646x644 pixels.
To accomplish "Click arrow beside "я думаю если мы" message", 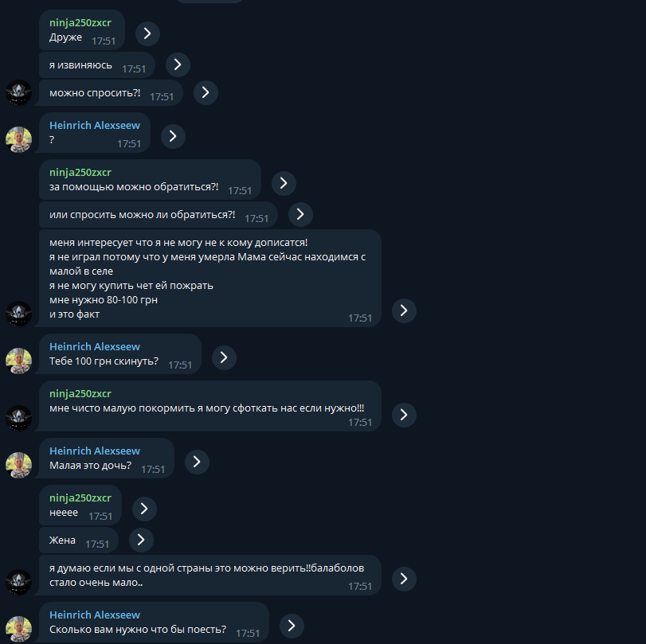I will click(x=404, y=579).
